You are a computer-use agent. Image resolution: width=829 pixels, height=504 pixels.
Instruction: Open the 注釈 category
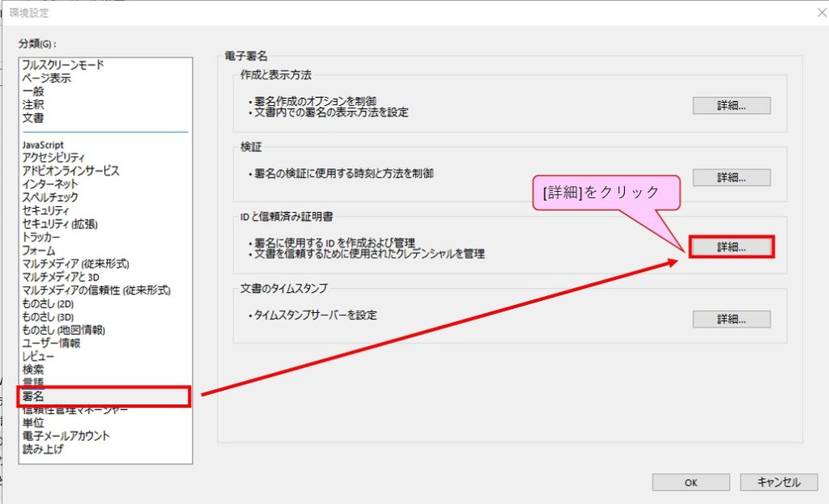coord(33,104)
